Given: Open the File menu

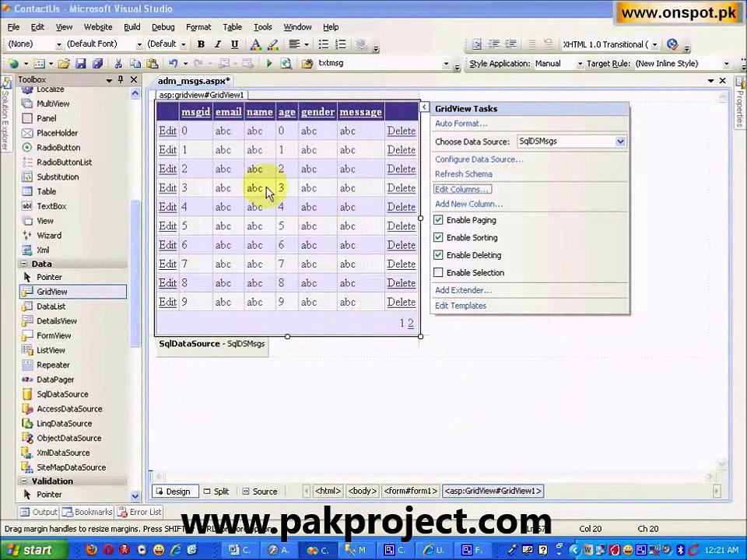Looking at the screenshot, I should [x=13, y=27].
